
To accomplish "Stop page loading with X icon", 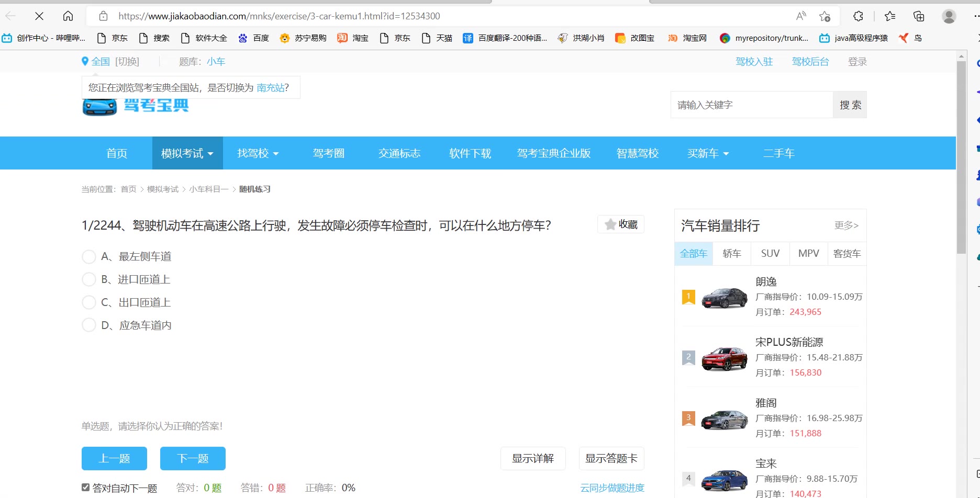I will click(39, 16).
